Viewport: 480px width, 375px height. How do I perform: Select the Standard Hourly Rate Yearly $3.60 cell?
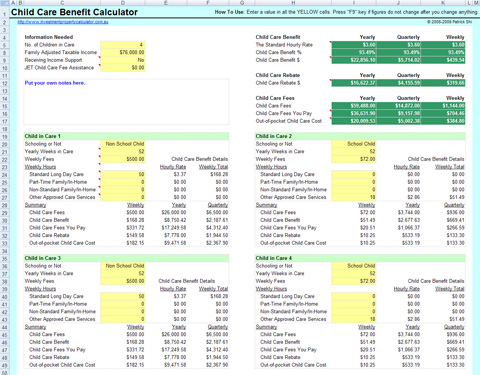(354, 45)
